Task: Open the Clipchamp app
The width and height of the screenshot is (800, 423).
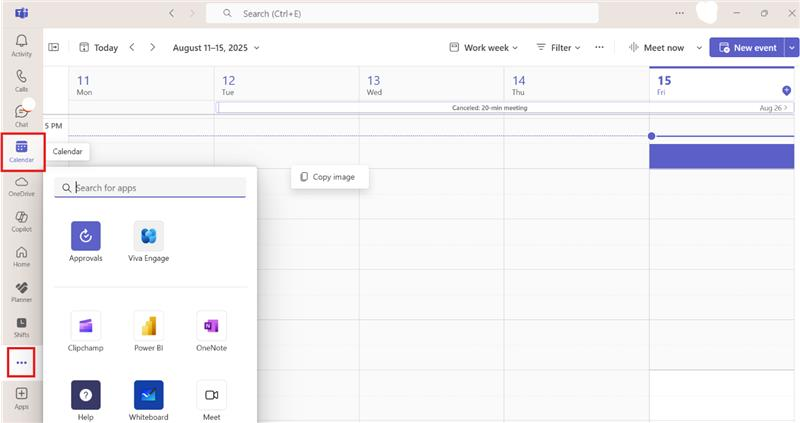Action: [86, 332]
